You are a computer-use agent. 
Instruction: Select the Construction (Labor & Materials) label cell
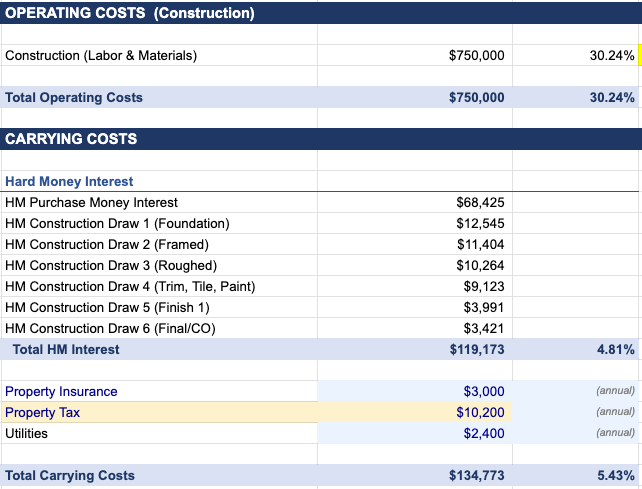(159, 55)
